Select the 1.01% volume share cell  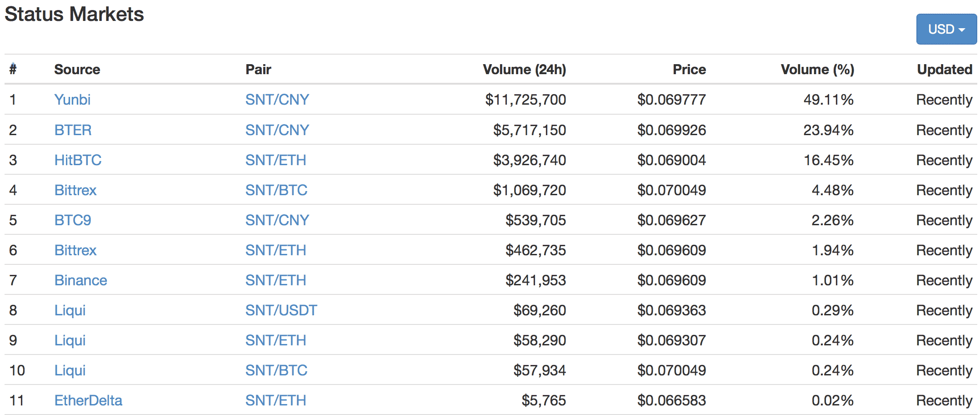coord(833,280)
